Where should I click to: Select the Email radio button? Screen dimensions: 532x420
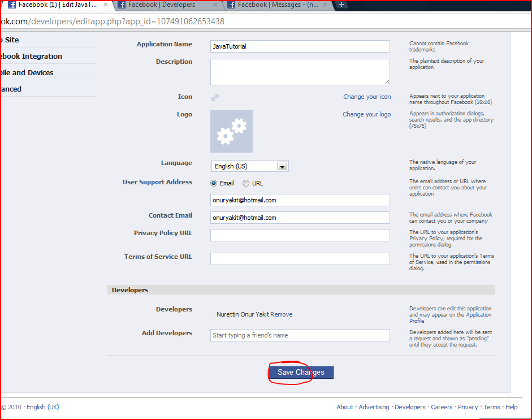(x=214, y=183)
